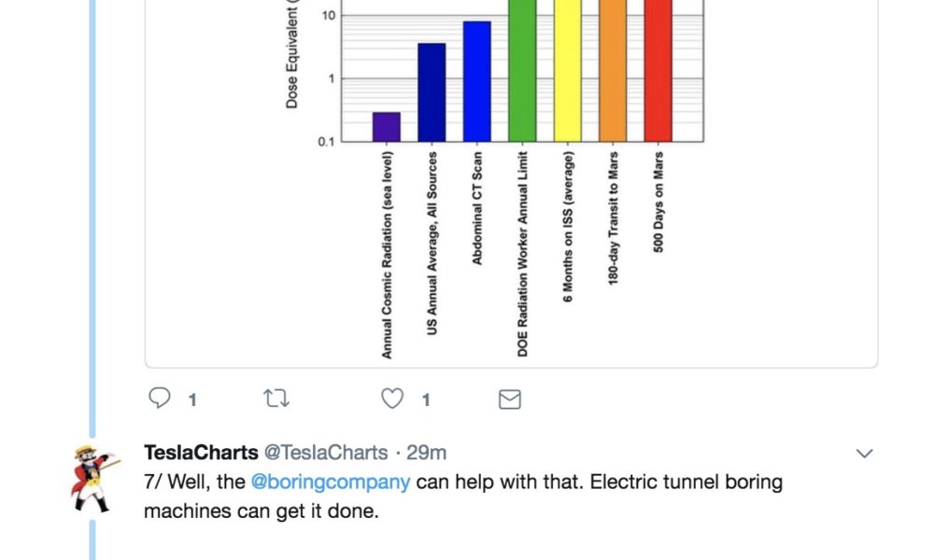The height and width of the screenshot is (560, 934).
Task: Click the orange 180-day Transit to Mars bar
Action: [613, 71]
